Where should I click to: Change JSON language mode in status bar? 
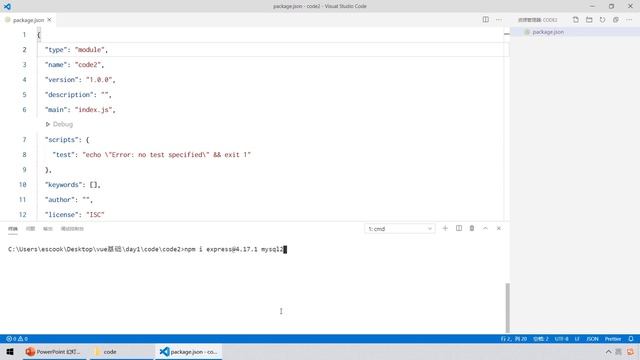click(x=592, y=339)
